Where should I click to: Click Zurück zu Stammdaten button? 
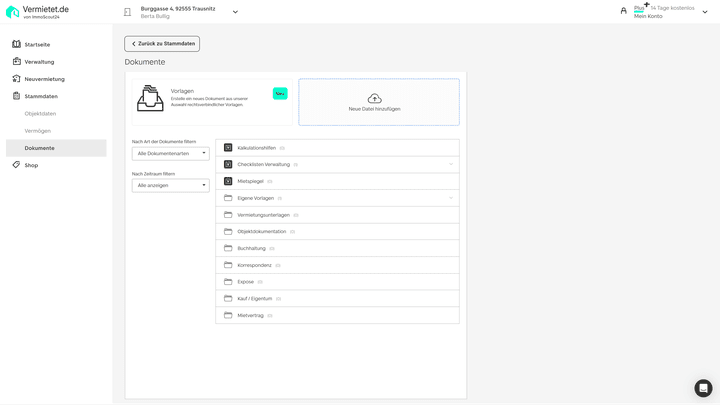coord(162,44)
